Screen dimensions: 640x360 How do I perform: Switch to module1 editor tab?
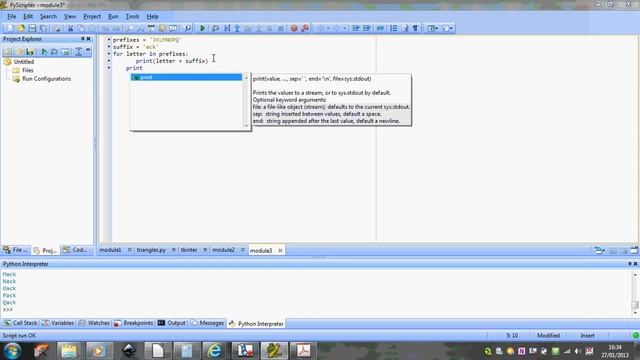click(x=110, y=250)
